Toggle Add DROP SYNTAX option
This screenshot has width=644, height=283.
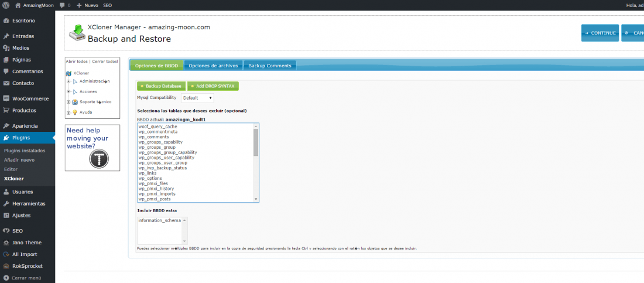click(x=213, y=86)
